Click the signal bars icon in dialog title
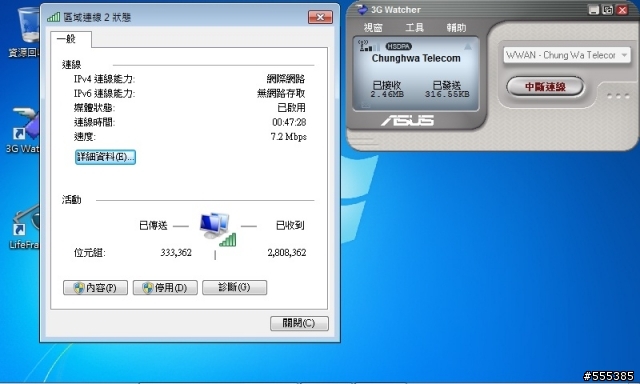The image size is (640, 384). [x=53, y=17]
